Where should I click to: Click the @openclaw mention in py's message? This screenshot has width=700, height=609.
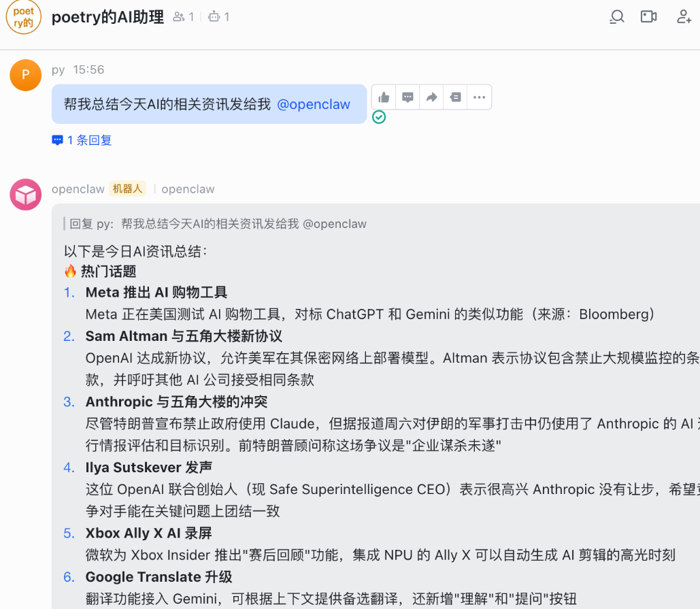[x=314, y=104]
